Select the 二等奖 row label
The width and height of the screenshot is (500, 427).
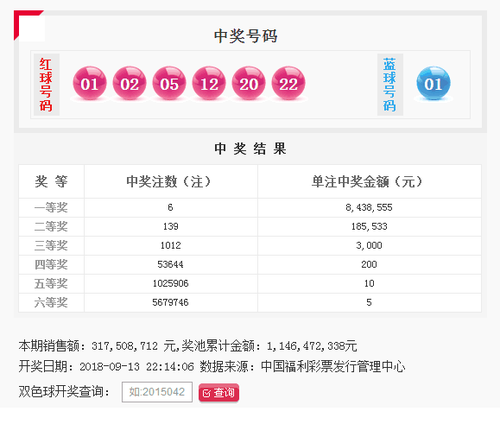[51, 227]
